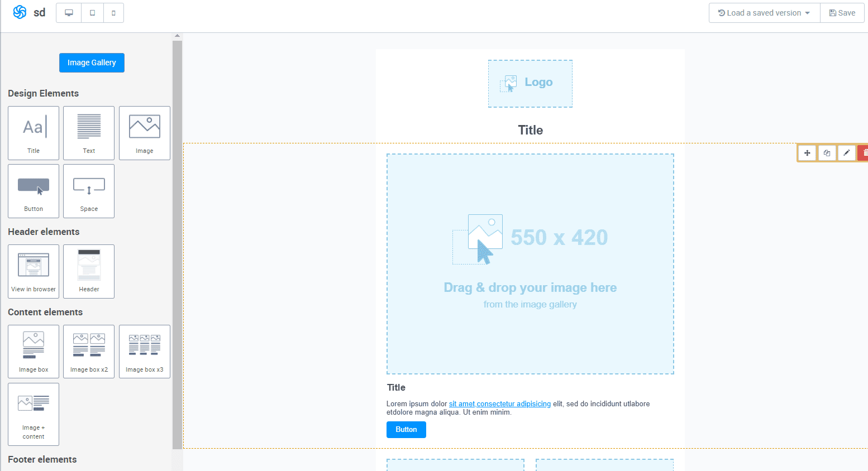
Task: Choose the Image + content element
Action: pos(33,414)
